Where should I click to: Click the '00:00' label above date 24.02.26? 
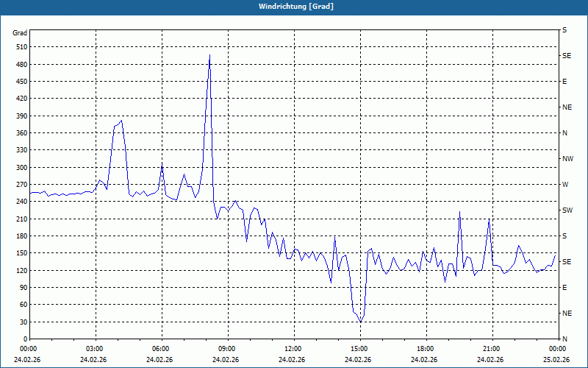click(30, 349)
